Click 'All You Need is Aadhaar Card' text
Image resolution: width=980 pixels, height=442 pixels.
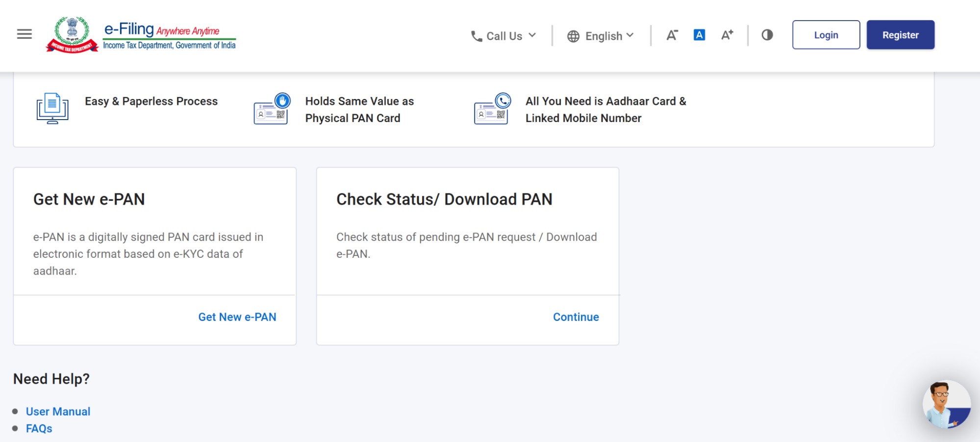[x=606, y=110]
